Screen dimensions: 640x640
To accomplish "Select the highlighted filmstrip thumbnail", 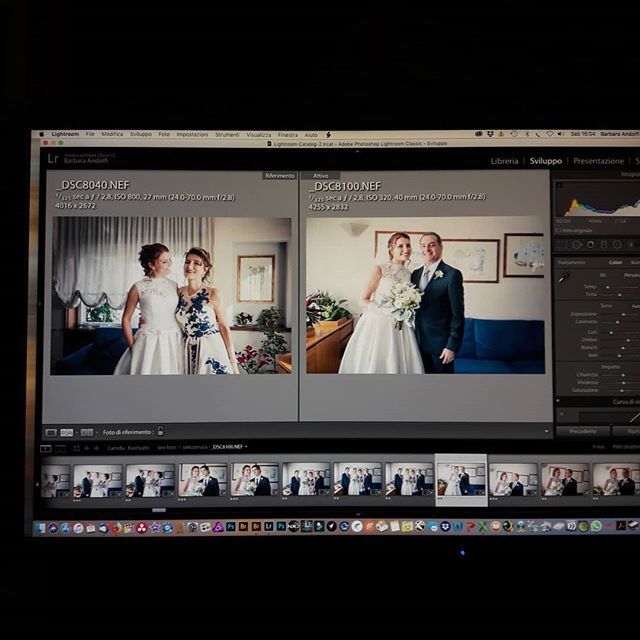I will coord(461,479).
